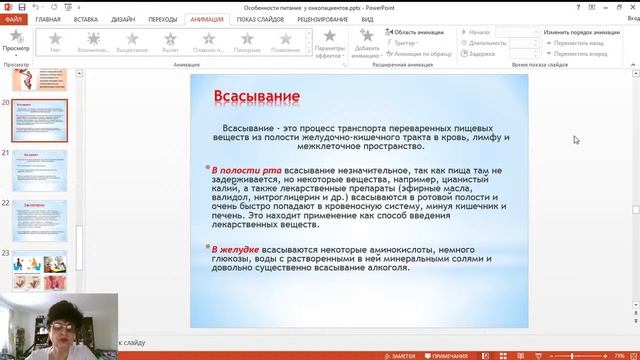The height and width of the screenshot is (360, 640).
Task: Choose the Выцветание animation effect
Action: pyautogui.click(x=132, y=42)
